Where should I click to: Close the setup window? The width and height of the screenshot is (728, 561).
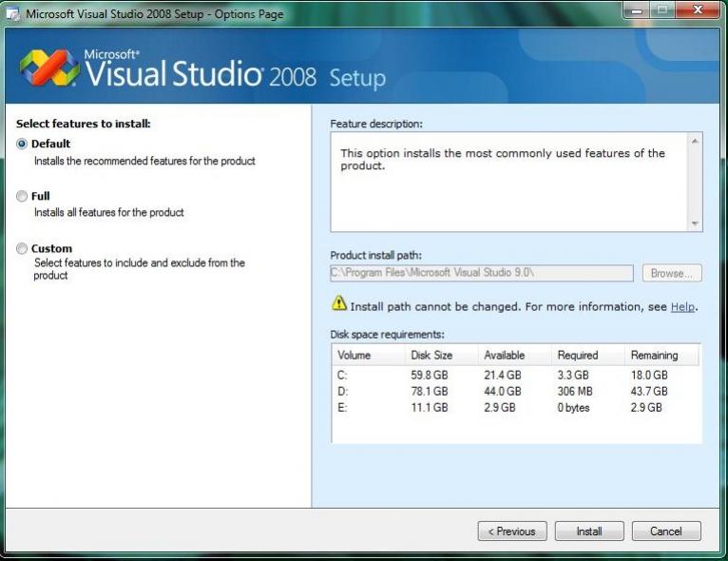click(x=698, y=10)
